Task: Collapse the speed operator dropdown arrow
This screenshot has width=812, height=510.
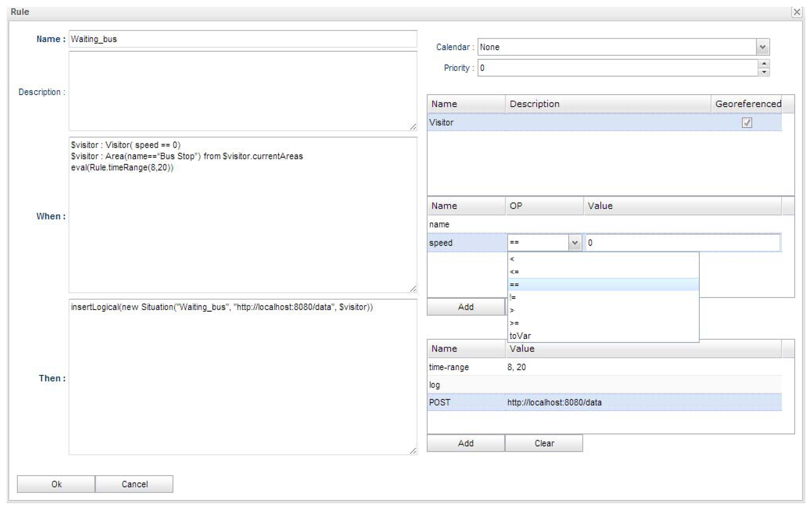Action: click(575, 243)
